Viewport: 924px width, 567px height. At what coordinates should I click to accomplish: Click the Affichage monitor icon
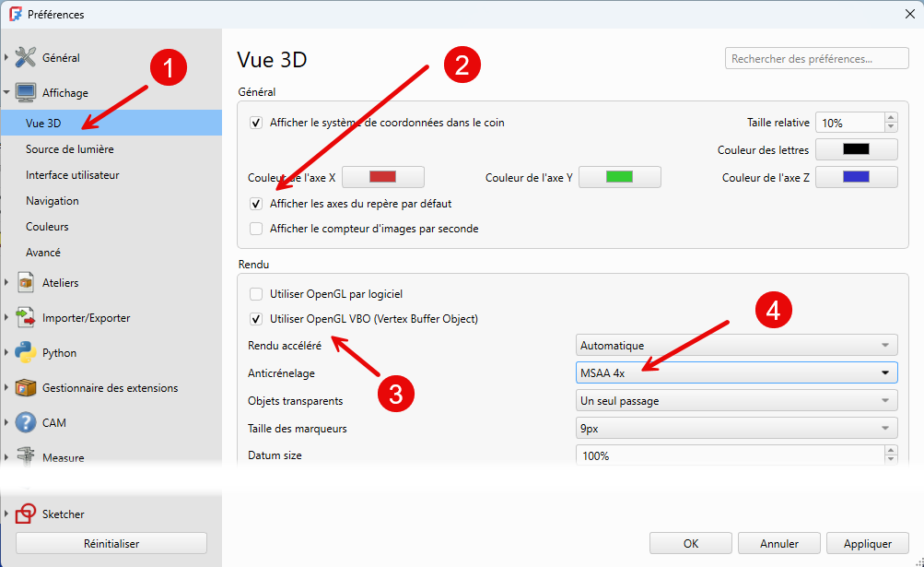point(26,92)
